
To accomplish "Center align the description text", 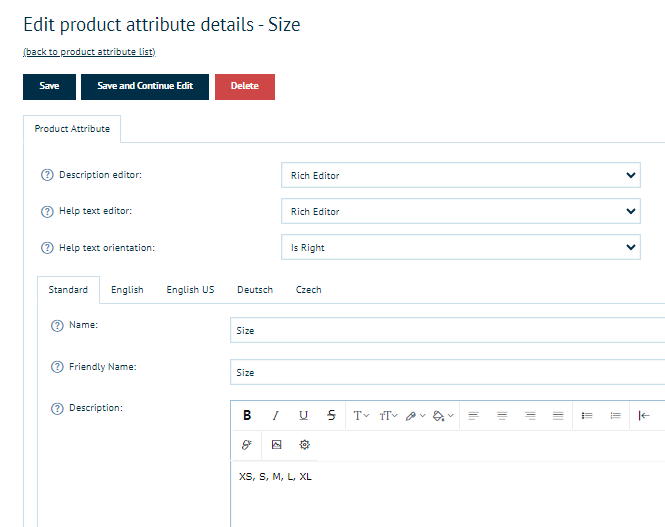I will coord(502,416).
